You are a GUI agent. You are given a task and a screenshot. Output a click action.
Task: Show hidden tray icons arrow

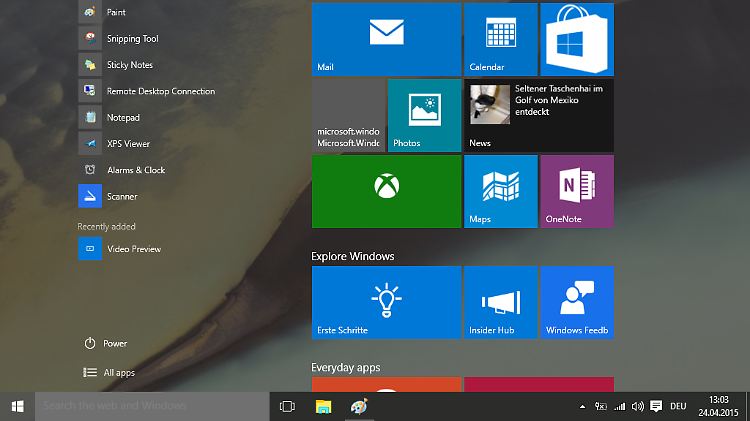[x=582, y=407]
